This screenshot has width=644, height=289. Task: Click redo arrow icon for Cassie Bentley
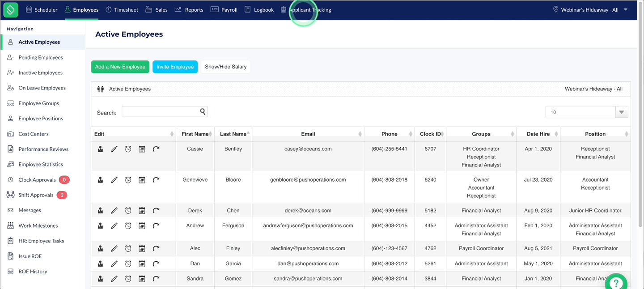pyautogui.click(x=156, y=149)
